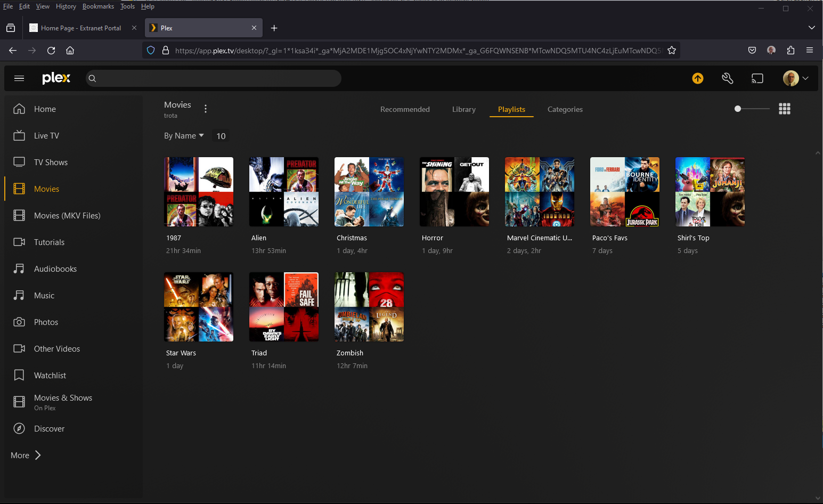The height and width of the screenshot is (504, 823).
Task: Open the Firefox Tools menu
Action: tap(127, 6)
